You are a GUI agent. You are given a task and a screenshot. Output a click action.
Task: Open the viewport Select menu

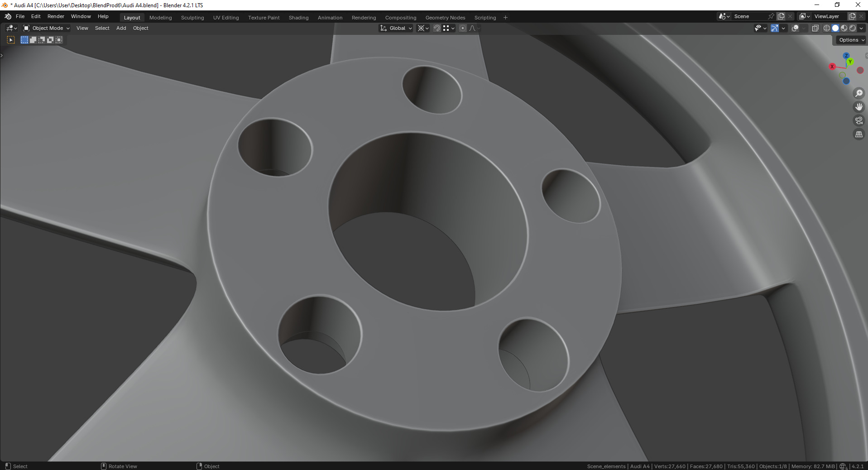(102, 28)
